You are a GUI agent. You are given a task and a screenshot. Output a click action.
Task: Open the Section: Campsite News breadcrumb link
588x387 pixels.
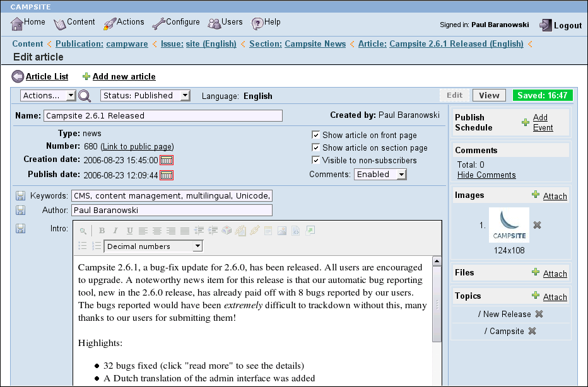297,44
